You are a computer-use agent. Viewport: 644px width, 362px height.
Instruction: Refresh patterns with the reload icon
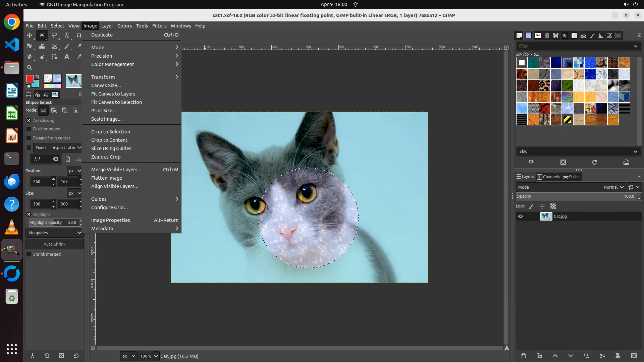(x=594, y=163)
